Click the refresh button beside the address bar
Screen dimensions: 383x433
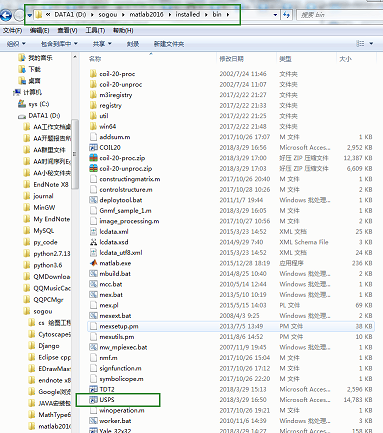pyautogui.click(x=286, y=15)
